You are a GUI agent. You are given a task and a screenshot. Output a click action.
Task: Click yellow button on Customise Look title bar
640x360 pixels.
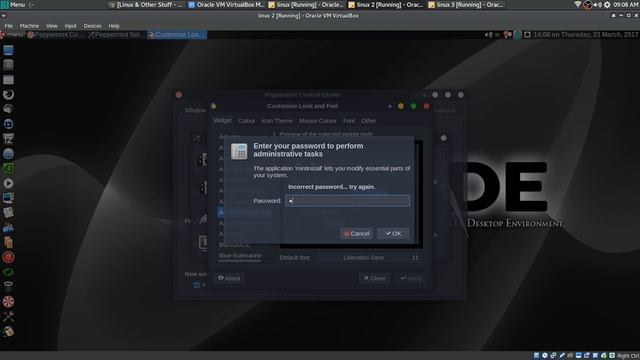point(401,106)
